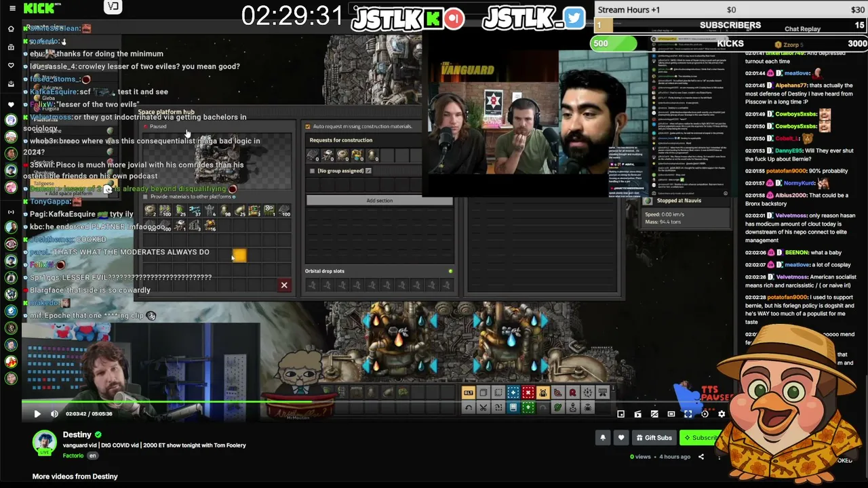The image size is (868, 488).
Task: Select the green upgrade planner shortcut
Action: (528, 407)
